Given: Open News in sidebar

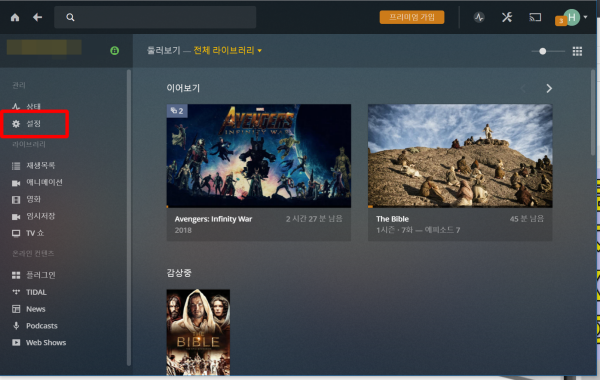Looking at the screenshot, I should click(36, 309).
